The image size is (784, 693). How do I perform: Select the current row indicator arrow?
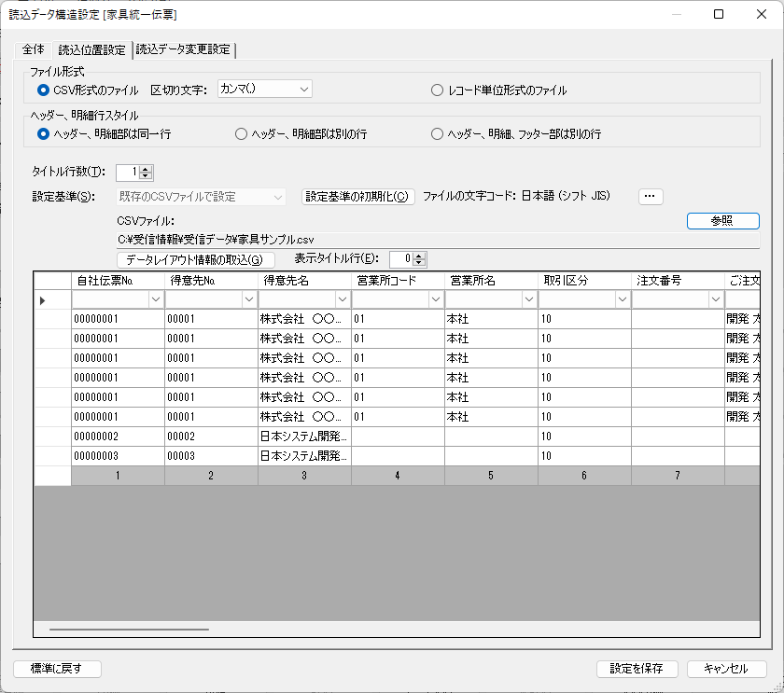43,300
